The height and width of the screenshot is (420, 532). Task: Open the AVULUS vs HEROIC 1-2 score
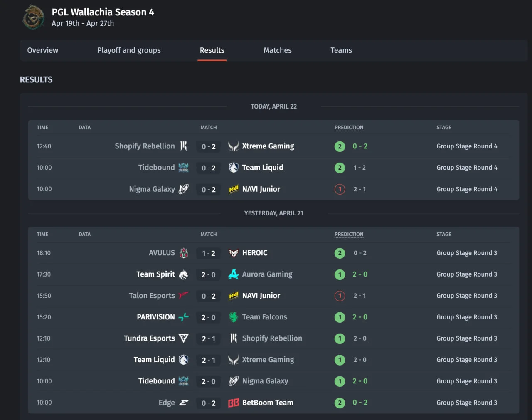click(x=208, y=253)
